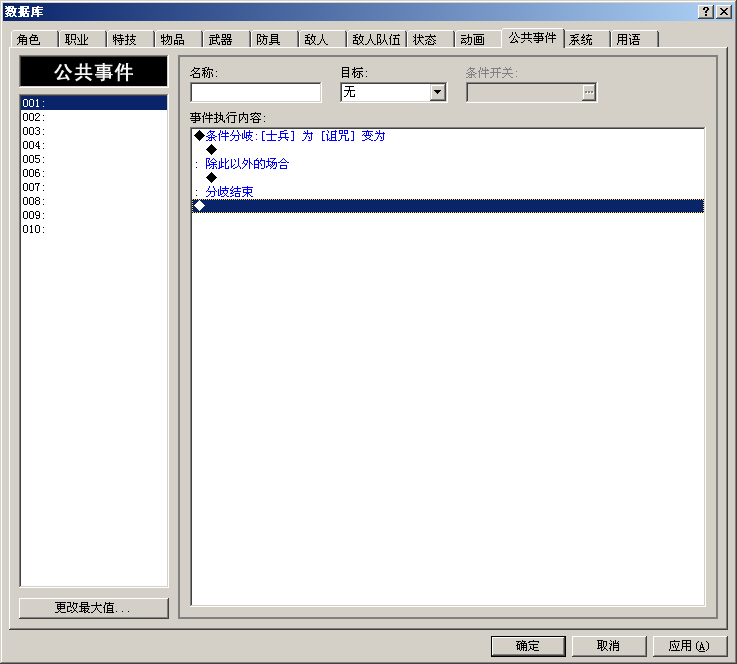Open the 职业 tab
This screenshot has height=664, width=737.
pyautogui.click(x=82, y=39)
